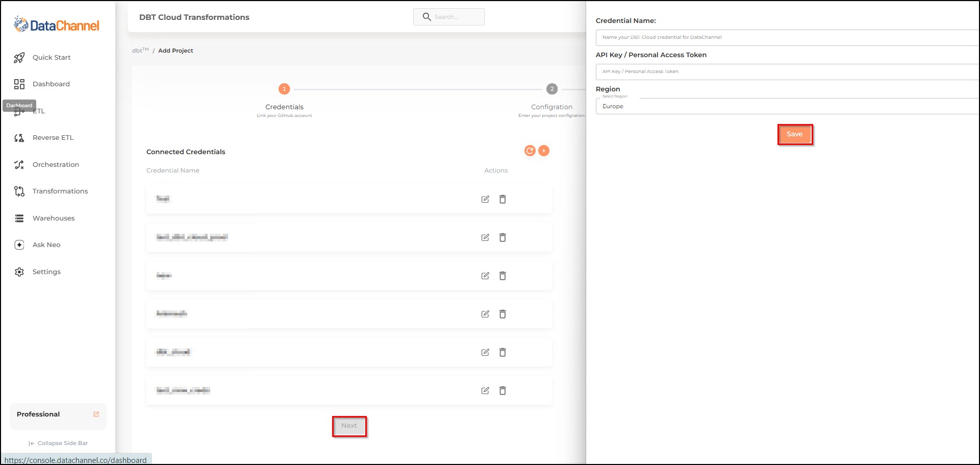Delete the second connected credential
This screenshot has height=465, width=980.
(x=502, y=237)
